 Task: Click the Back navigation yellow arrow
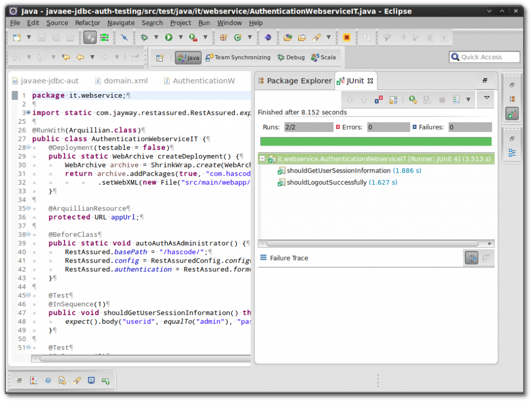pos(80,58)
